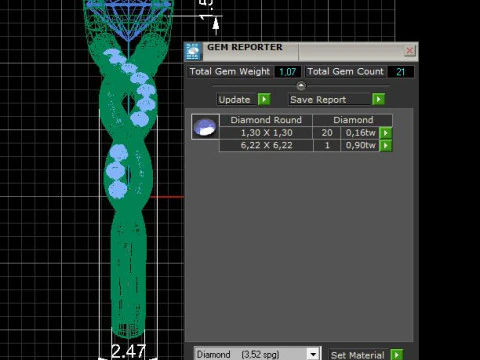480x360 pixels.
Task: Click the GEM REPORTER title bar
Action: coord(301,51)
